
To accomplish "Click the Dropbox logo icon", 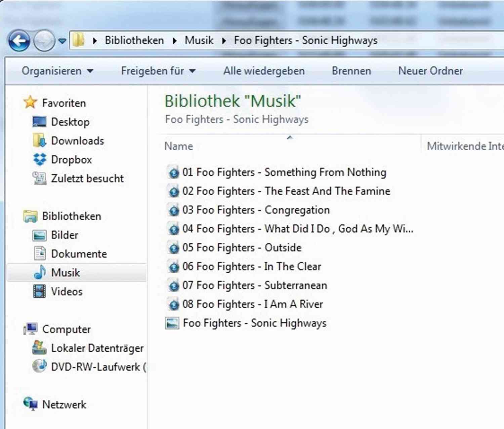I will point(40,159).
